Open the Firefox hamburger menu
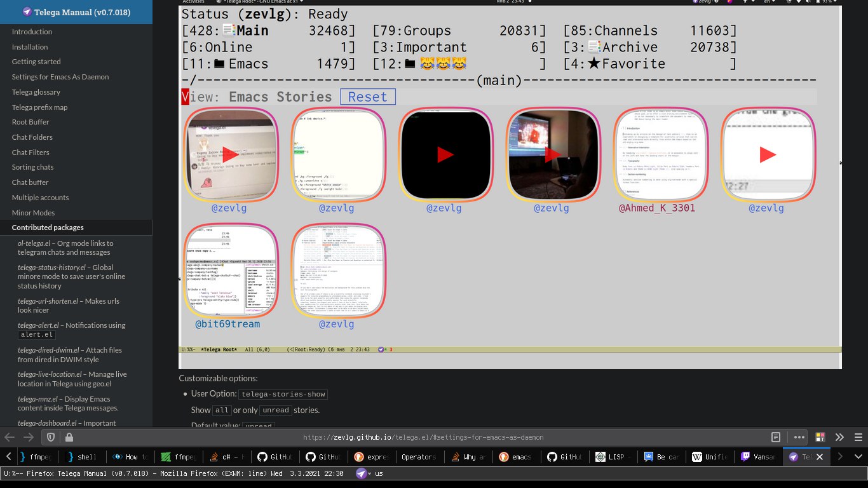The height and width of the screenshot is (488, 868). [858, 437]
